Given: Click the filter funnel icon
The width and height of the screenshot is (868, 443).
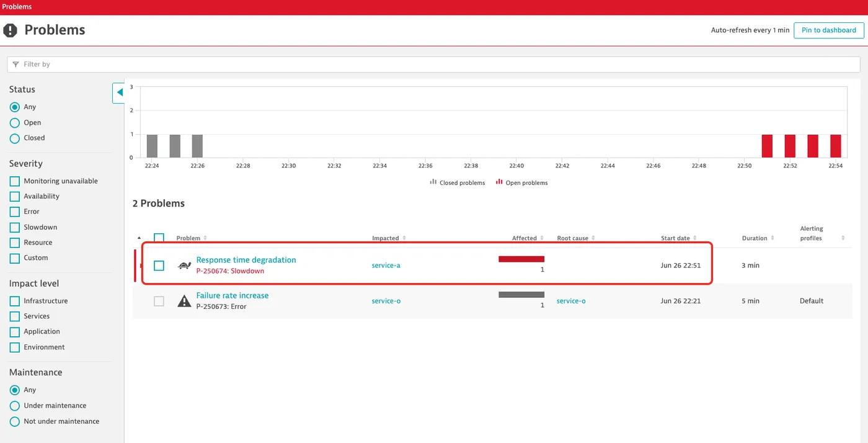Looking at the screenshot, I should point(15,64).
